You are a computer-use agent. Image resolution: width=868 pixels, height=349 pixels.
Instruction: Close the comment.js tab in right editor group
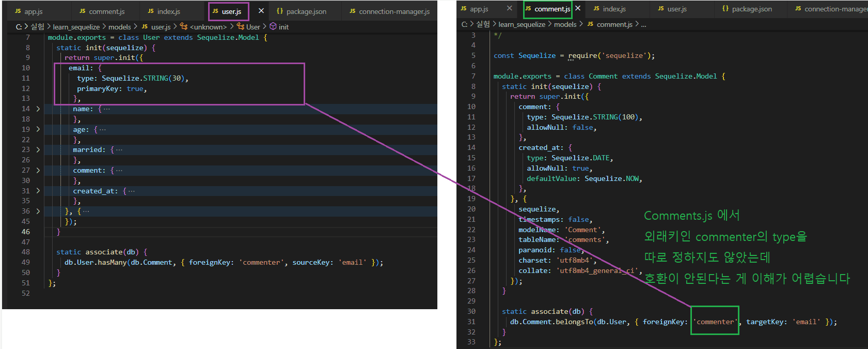(578, 8)
